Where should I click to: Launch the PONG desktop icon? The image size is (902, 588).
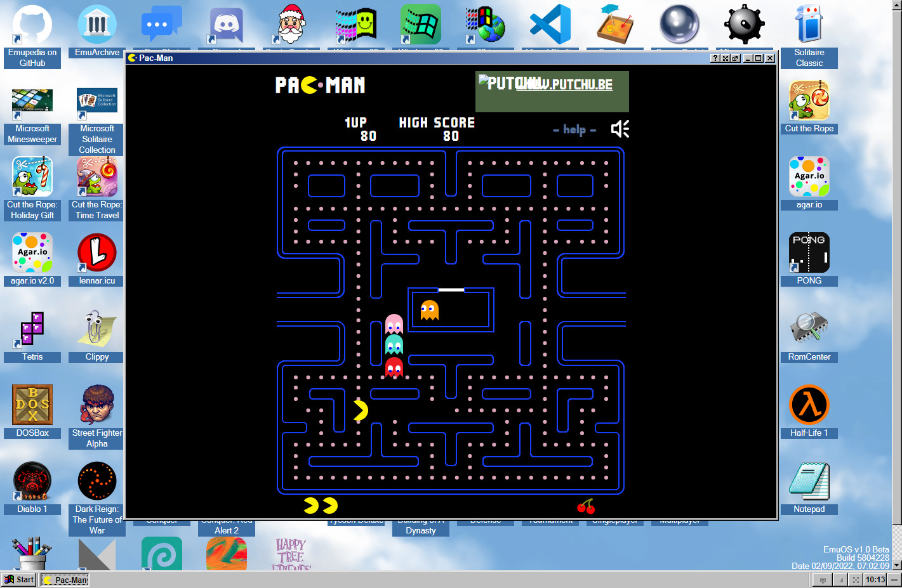pyautogui.click(x=809, y=259)
